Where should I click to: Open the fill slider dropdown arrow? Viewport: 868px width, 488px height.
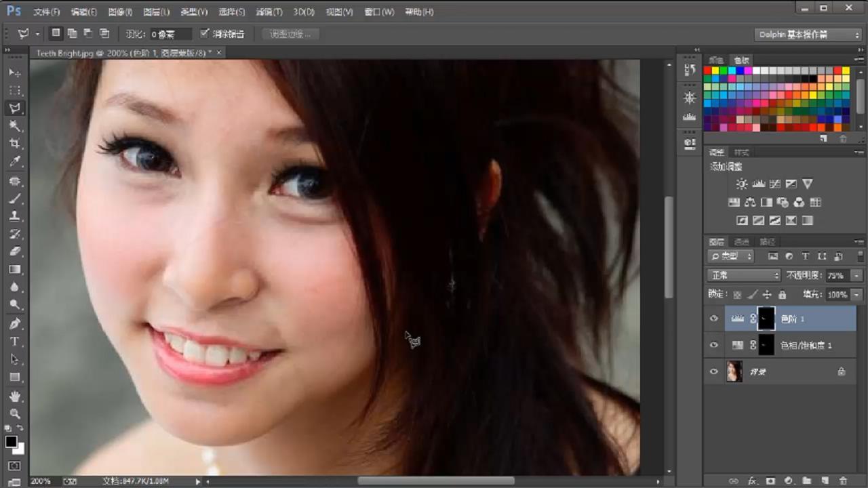(857, 295)
